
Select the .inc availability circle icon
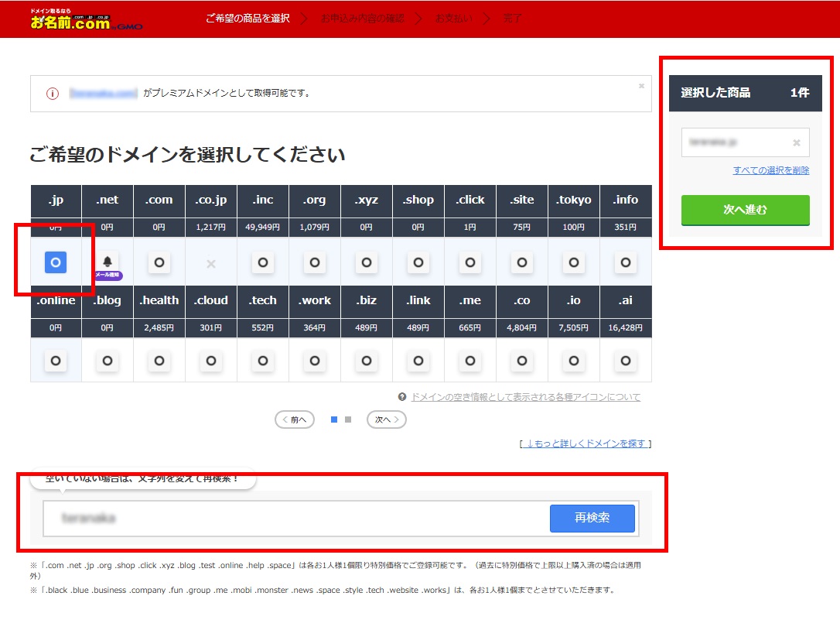[262, 262]
